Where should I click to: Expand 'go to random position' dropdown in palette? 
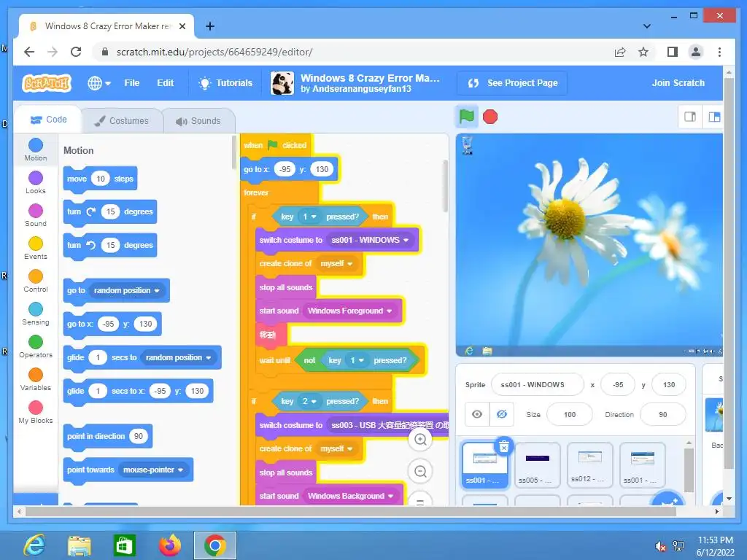pyautogui.click(x=127, y=290)
